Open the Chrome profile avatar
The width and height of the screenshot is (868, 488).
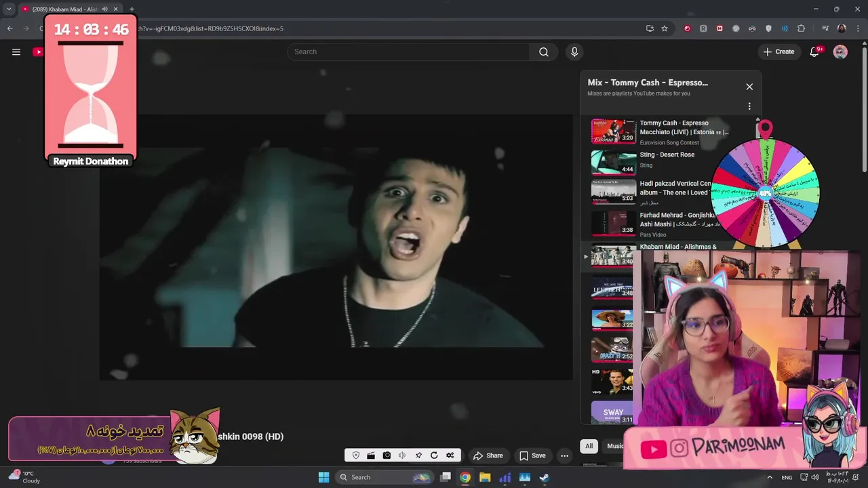pyautogui.click(x=842, y=28)
